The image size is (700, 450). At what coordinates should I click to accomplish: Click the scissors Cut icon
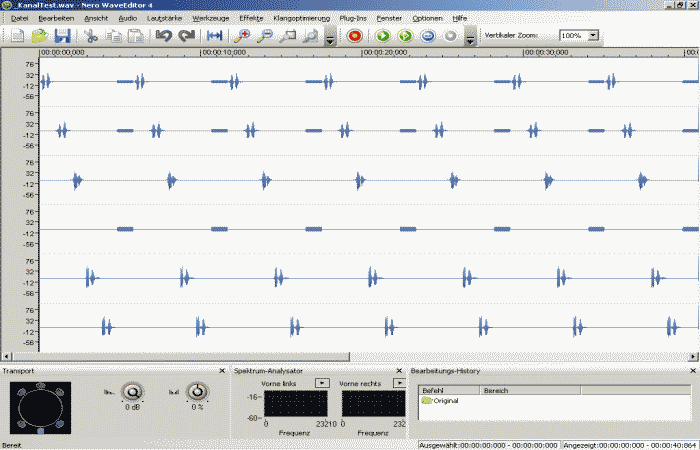(91, 36)
